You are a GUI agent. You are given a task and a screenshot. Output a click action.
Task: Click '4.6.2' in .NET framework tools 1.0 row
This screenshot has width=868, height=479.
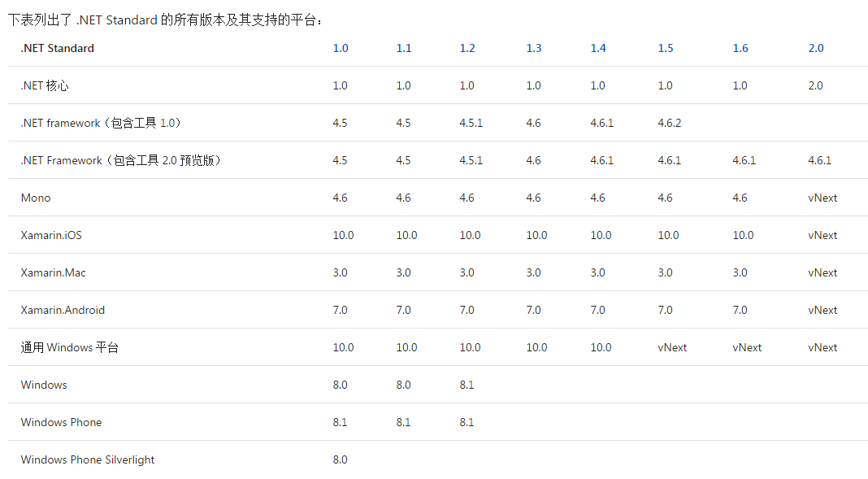point(669,123)
